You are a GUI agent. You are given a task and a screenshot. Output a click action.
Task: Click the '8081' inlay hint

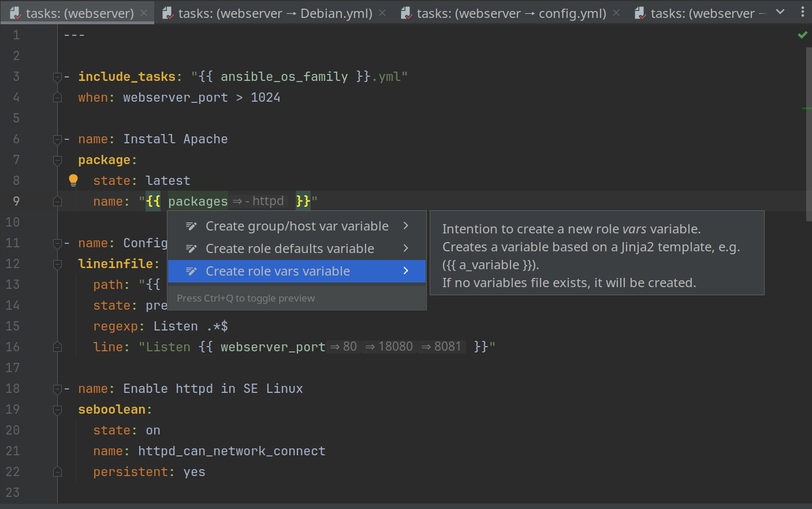coord(442,347)
